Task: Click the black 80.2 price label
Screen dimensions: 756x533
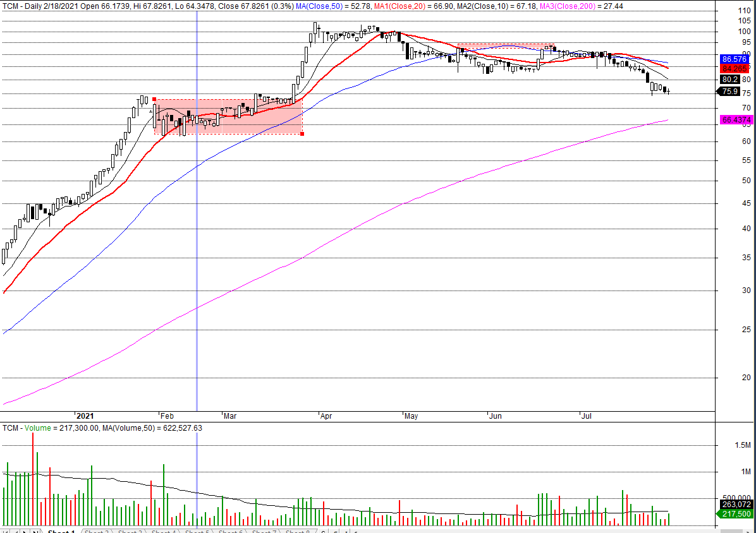Action: pyautogui.click(x=730, y=80)
